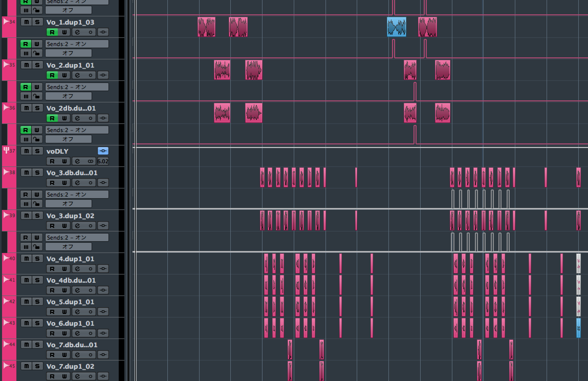Viewport: 588px width, 381px height.
Task: Select the Vo_7.db.du...01 track name
Action: pyautogui.click(x=72, y=345)
